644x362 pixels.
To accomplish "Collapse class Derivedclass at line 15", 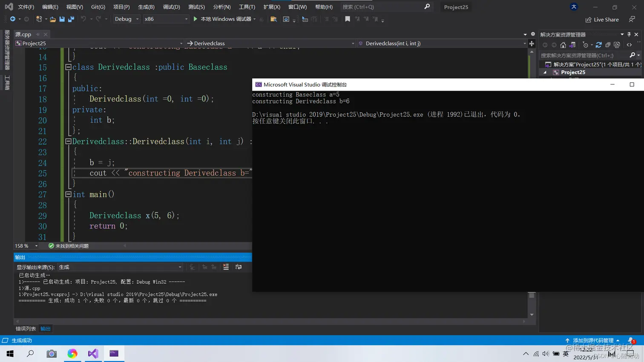I will (68, 67).
